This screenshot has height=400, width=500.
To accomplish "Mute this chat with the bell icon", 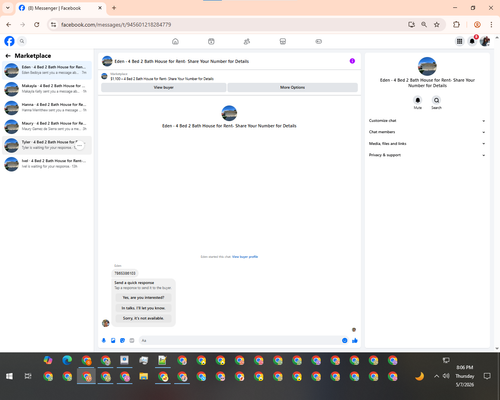I will (418, 100).
